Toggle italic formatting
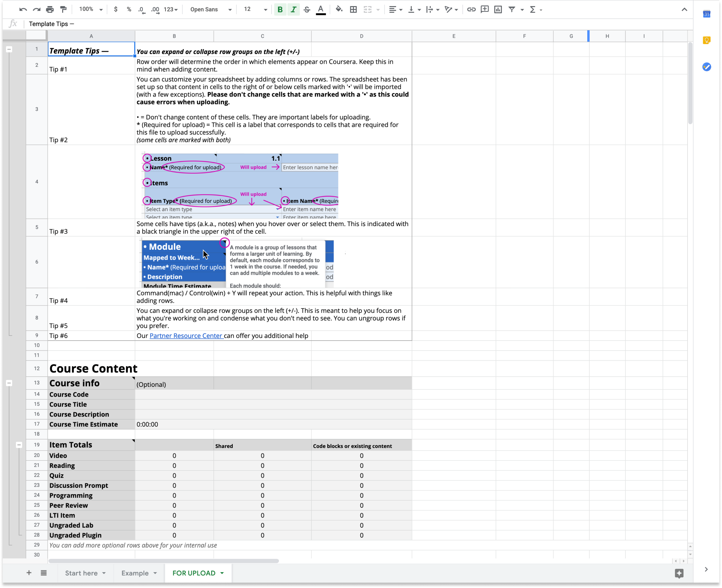The width and height of the screenshot is (722, 588). click(x=293, y=9)
